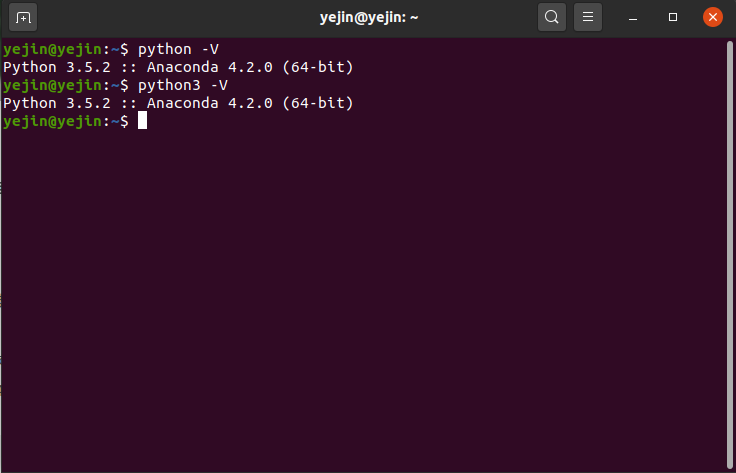Click the cursor block at the last prompt
The width and height of the screenshot is (736, 473).
coord(142,120)
